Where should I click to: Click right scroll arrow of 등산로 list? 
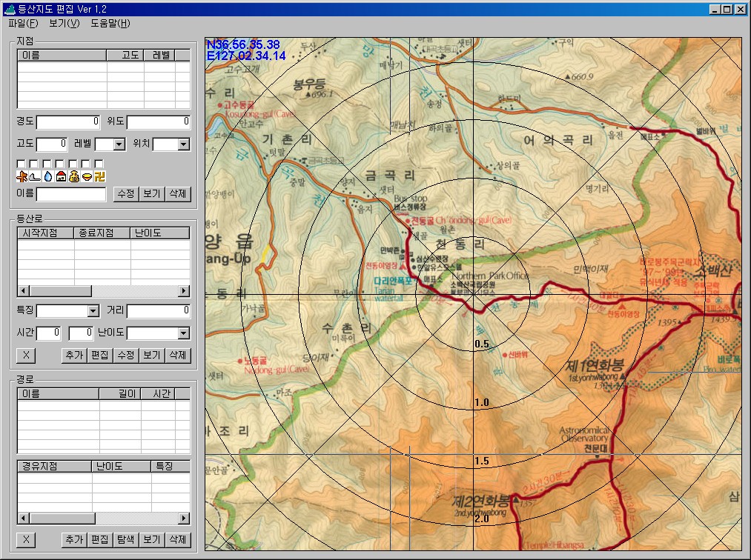coord(184,291)
